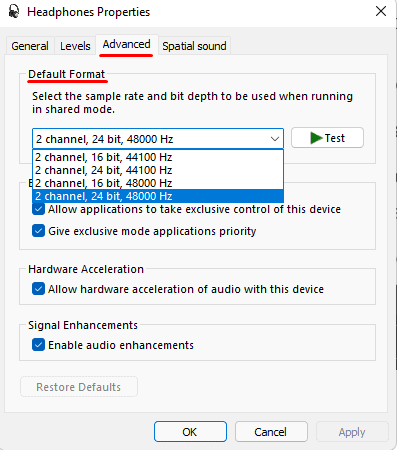Uncheck Enable audio enhancements
Screen dimensions: 397x450
pyautogui.click(x=38, y=345)
